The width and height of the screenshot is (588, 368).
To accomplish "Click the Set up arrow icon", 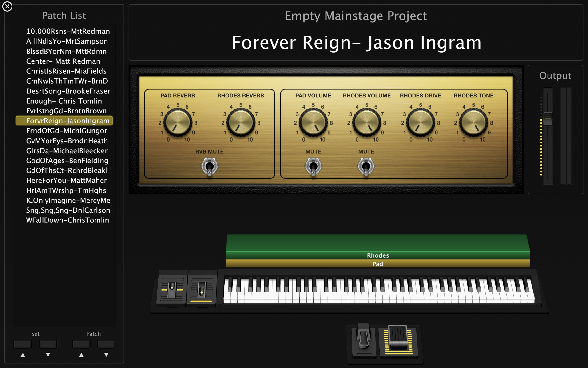I will [x=23, y=355].
